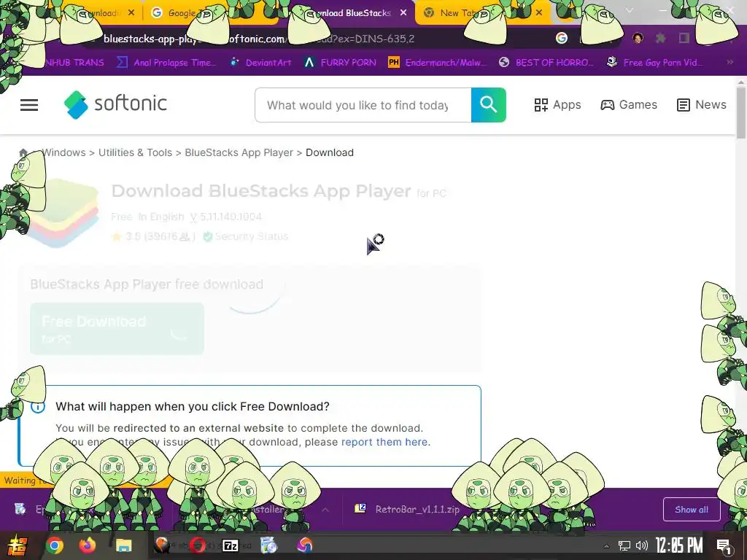
Task: Open the 'report them here' link
Action: tap(384, 442)
